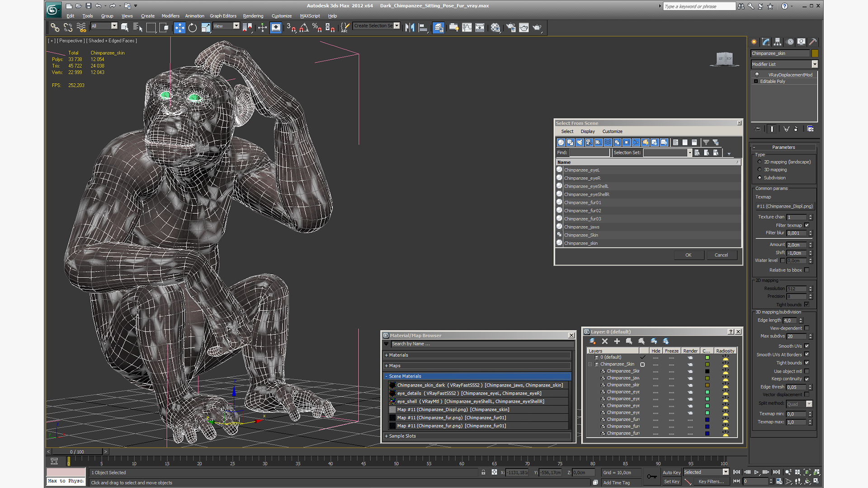Viewport: 868px width, 488px height.
Task: Click the Auto Key button
Action: point(671,473)
